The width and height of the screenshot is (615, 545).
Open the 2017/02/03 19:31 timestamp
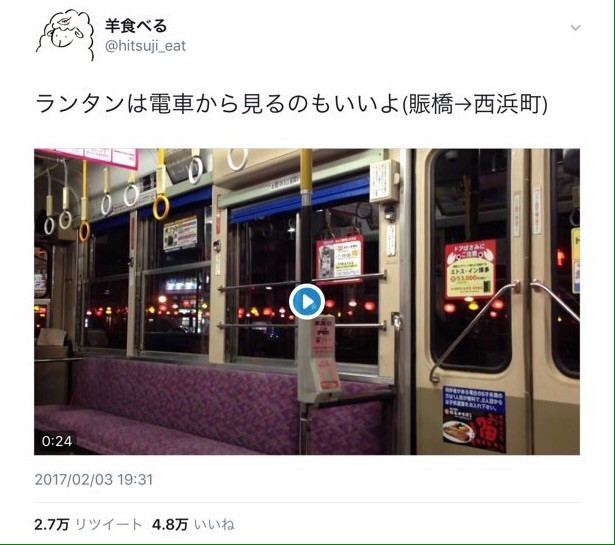pyautogui.click(x=94, y=479)
